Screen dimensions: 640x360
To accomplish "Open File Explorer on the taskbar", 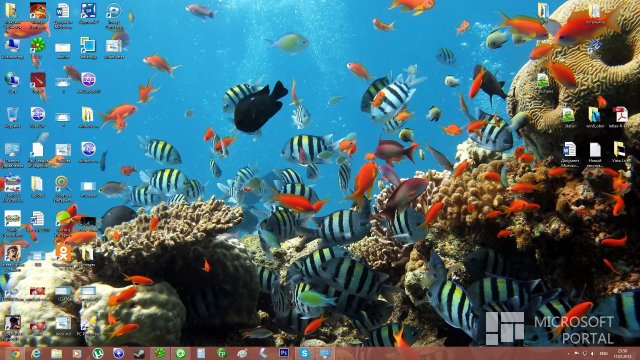I will point(56,353).
